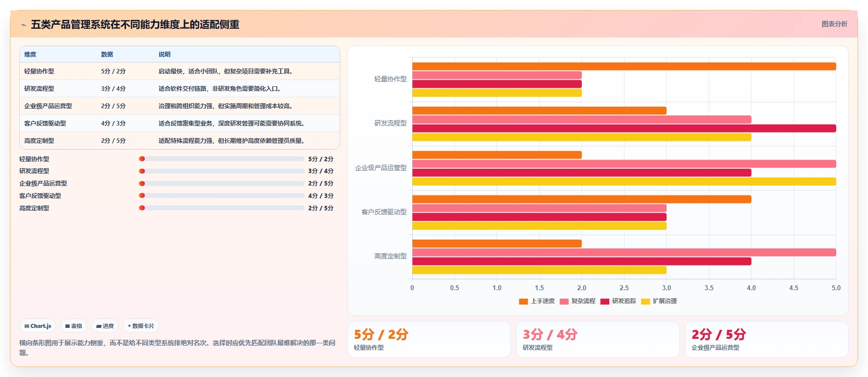Click chart axis label 轻量协作型

[x=390, y=79]
